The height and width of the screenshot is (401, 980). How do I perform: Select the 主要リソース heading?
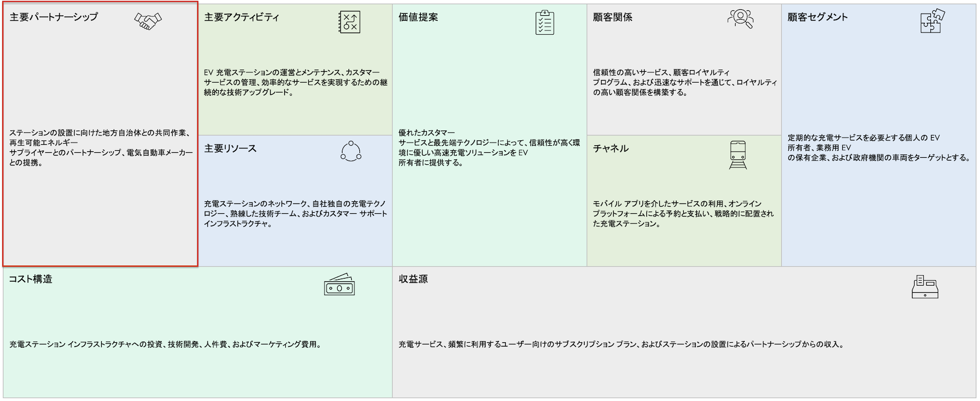pyautogui.click(x=230, y=148)
